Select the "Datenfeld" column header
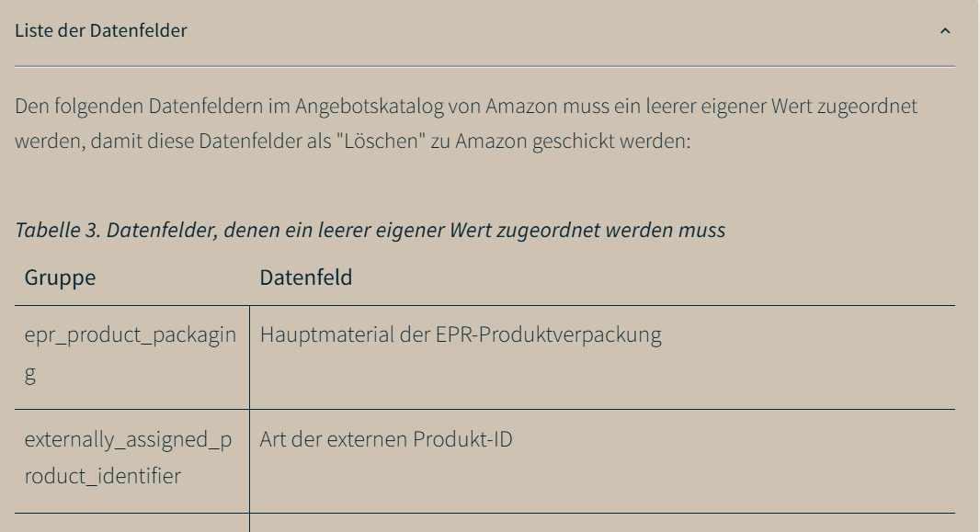The height and width of the screenshot is (532, 980). click(x=305, y=277)
